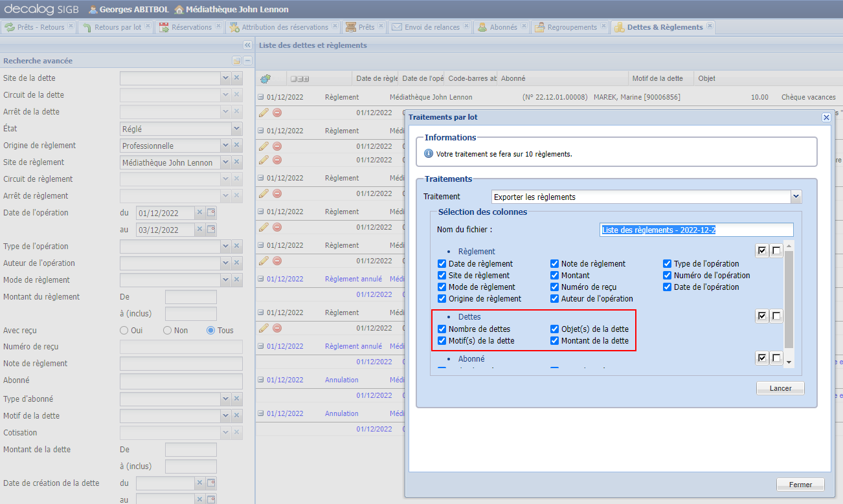The width and height of the screenshot is (843, 504).
Task: Open calendar picker for the 'du' operation date
Action: [211, 213]
